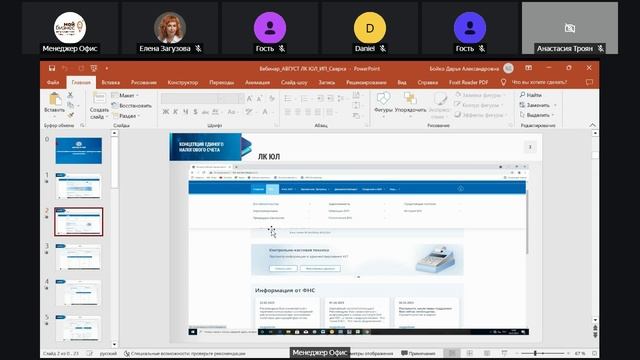Click Елена Загузова participant tile

170,28
